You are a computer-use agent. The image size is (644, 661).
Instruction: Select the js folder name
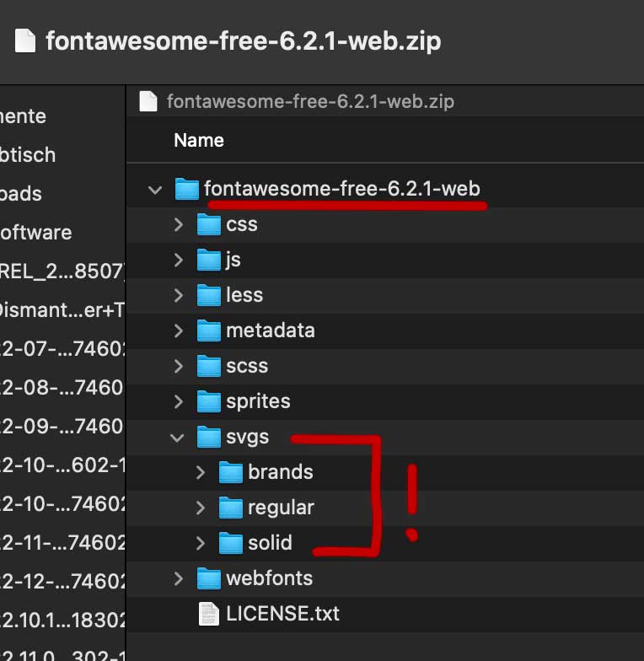pos(233,260)
